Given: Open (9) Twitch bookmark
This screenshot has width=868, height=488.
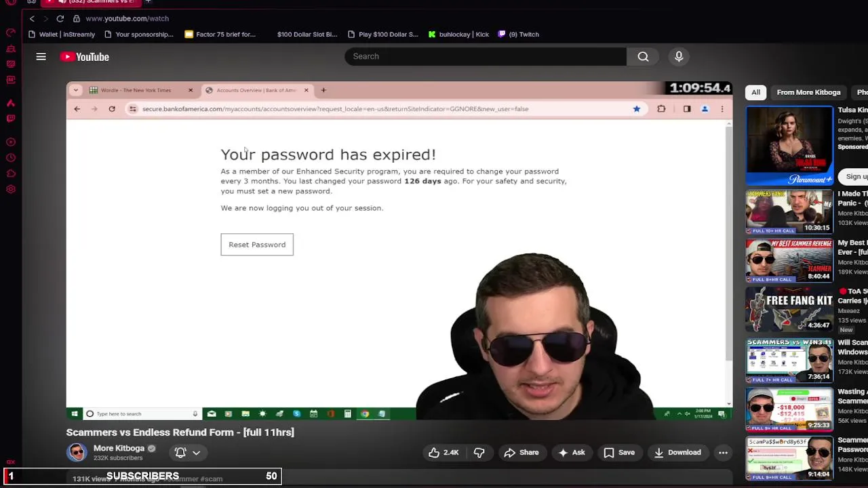Looking at the screenshot, I should click(x=518, y=35).
